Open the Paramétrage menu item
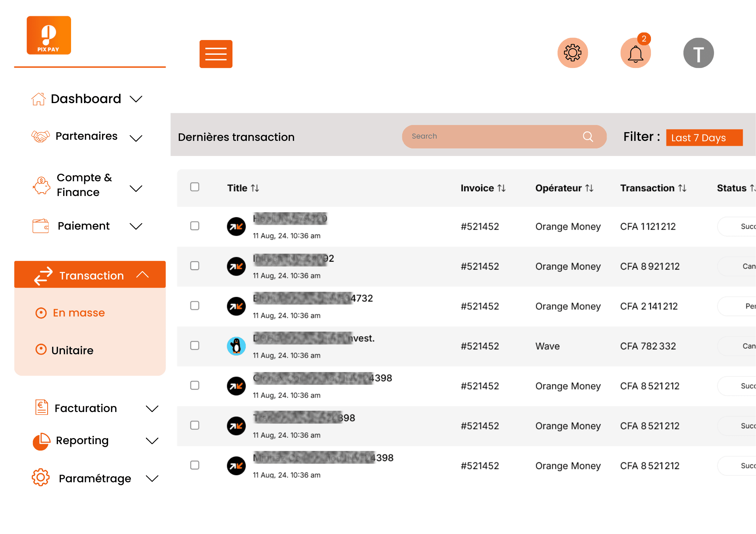 coord(95,478)
